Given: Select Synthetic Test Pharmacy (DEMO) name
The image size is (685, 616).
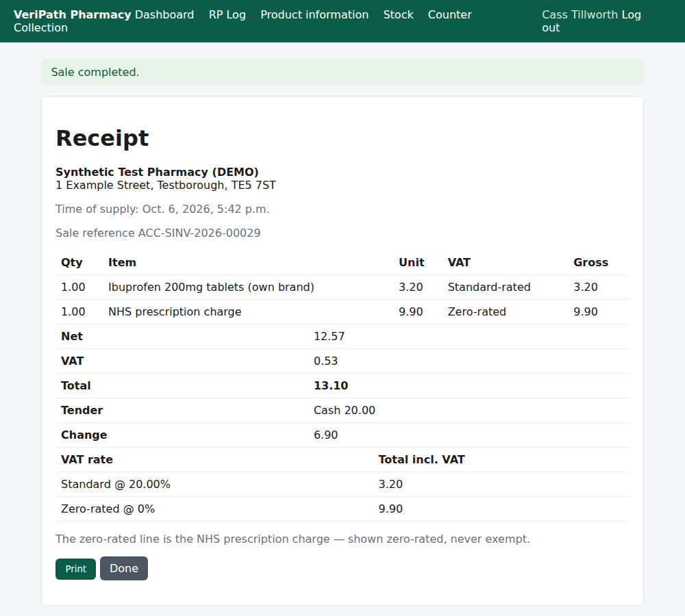Looking at the screenshot, I should pos(157,172).
